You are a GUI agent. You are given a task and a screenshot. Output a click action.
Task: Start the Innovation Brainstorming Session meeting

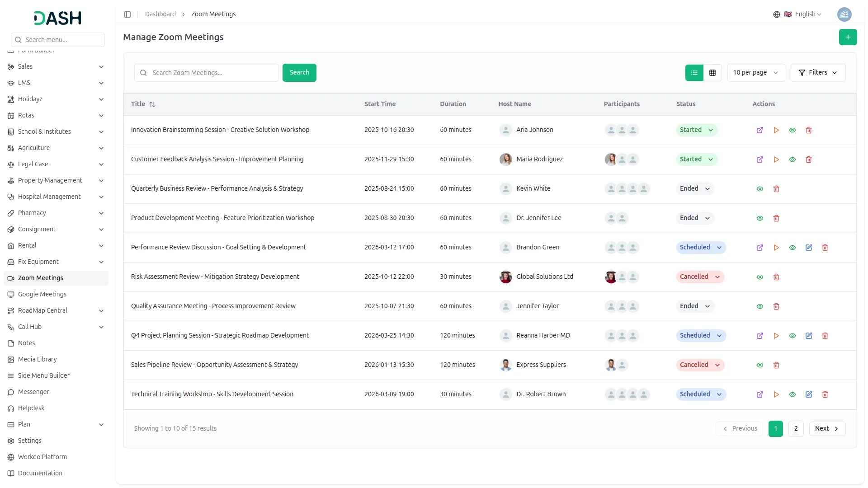pos(776,130)
